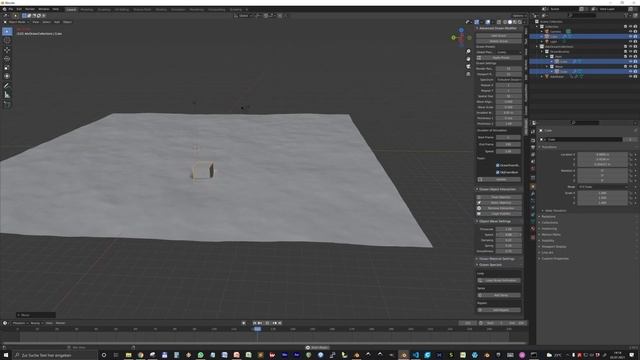Open the Render menu
The image size is (640, 360).
coord(30,9)
